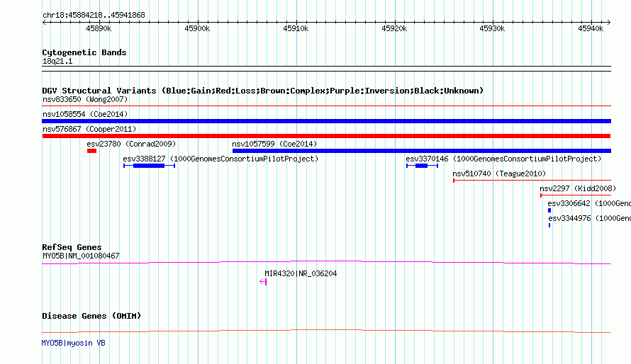Select the orange OMIM disease gene line

326,331
